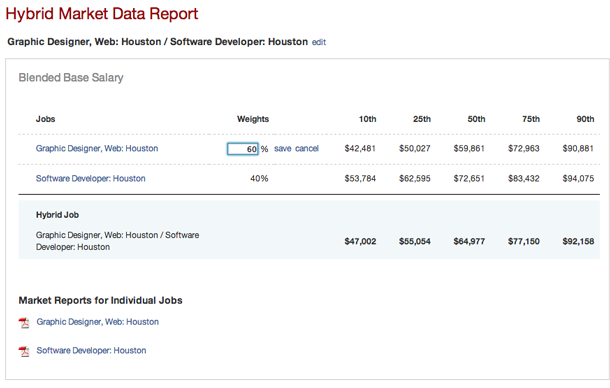Select the hybrid $92,158 value

[578, 241]
